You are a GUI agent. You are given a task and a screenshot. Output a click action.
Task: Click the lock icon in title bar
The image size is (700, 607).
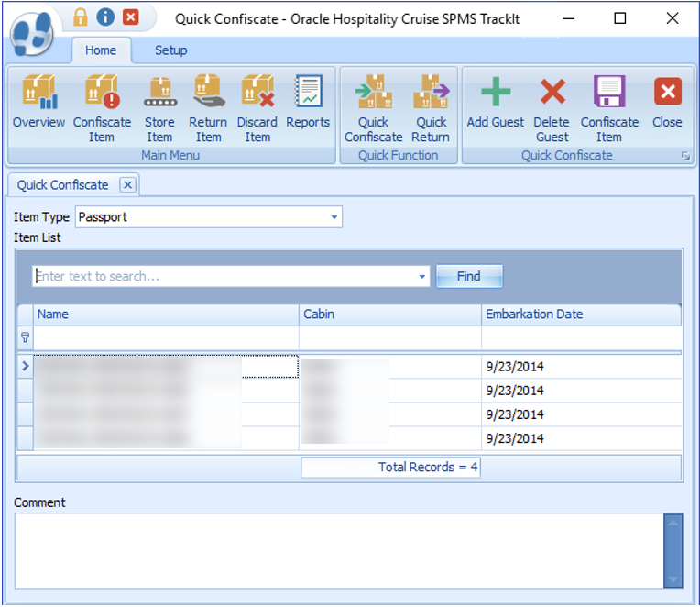[81, 17]
